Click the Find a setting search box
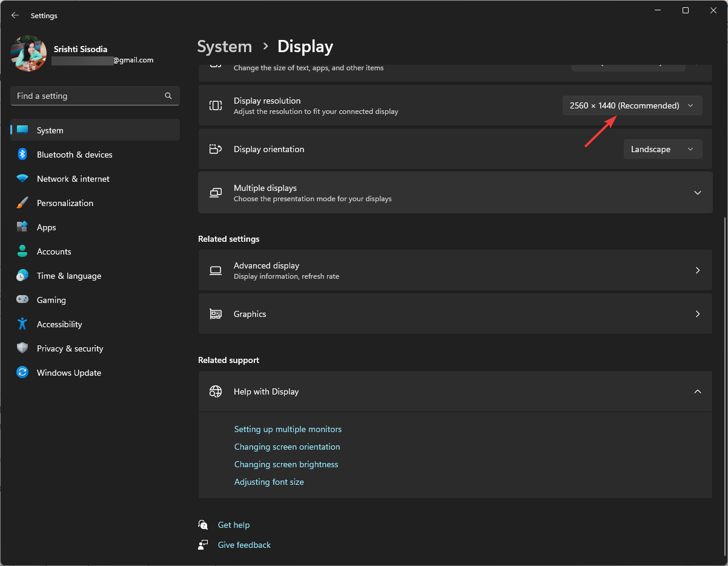 88,96
